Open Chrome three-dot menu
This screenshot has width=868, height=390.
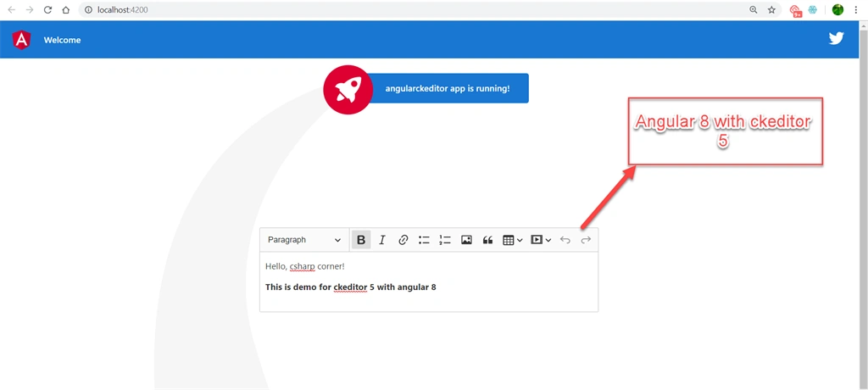pos(856,10)
